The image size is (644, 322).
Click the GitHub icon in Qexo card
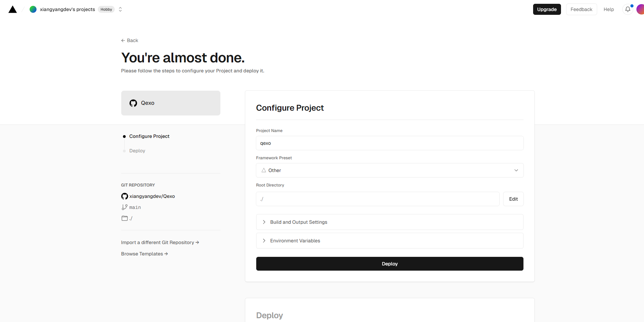[133, 103]
